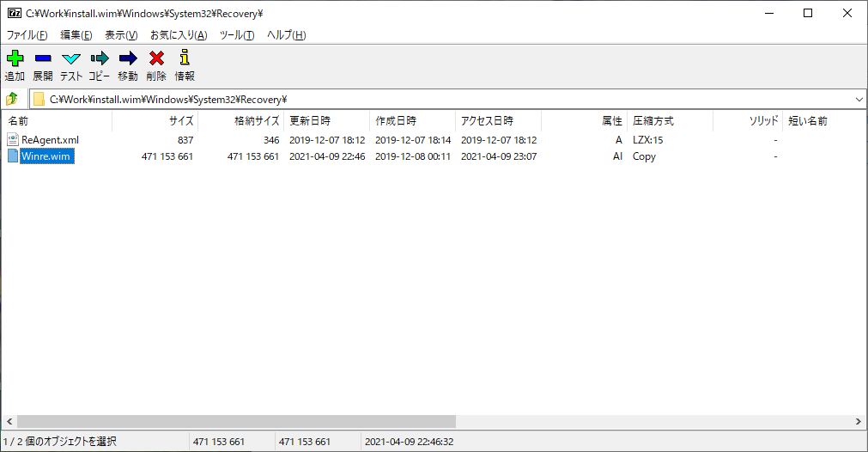Click the scroll right arrow

[x=859, y=422]
